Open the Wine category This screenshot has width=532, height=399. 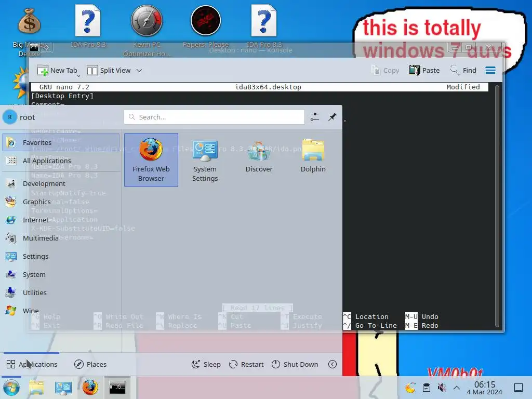(x=61, y=311)
